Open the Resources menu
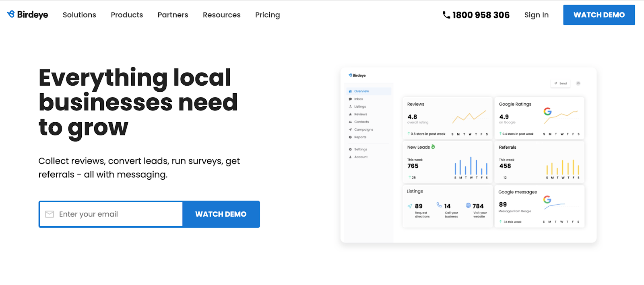The width and height of the screenshot is (644, 285). pos(221,15)
